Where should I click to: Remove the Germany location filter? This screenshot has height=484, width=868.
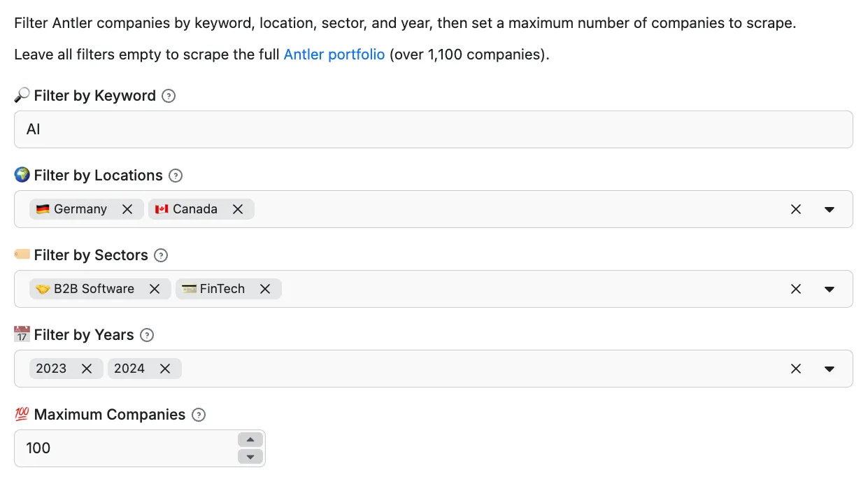click(127, 208)
